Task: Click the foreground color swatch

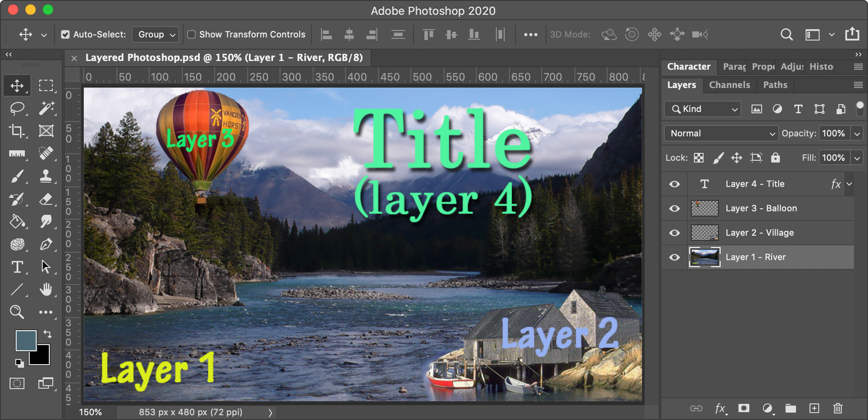Action: (25, 340)
